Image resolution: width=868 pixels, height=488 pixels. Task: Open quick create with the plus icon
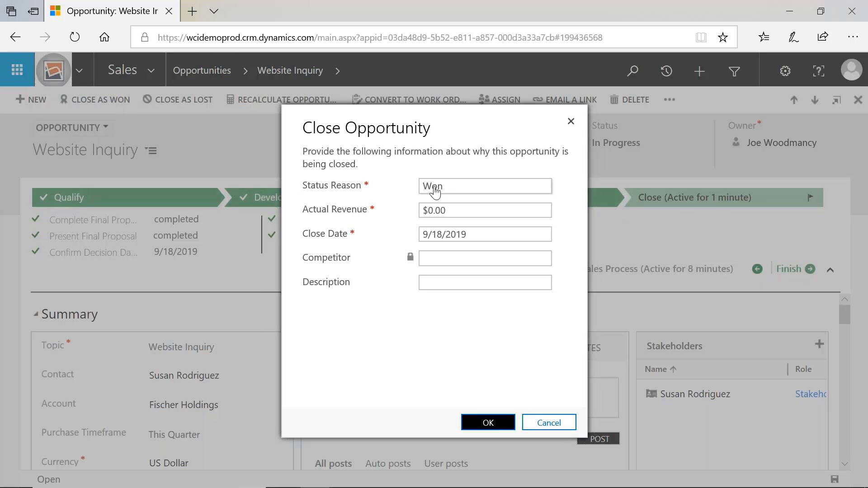[699, 70]
